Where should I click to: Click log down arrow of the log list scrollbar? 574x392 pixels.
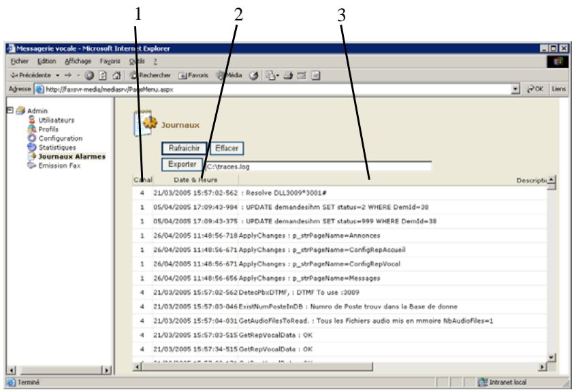pyautogui.click(x=552, y=357)
